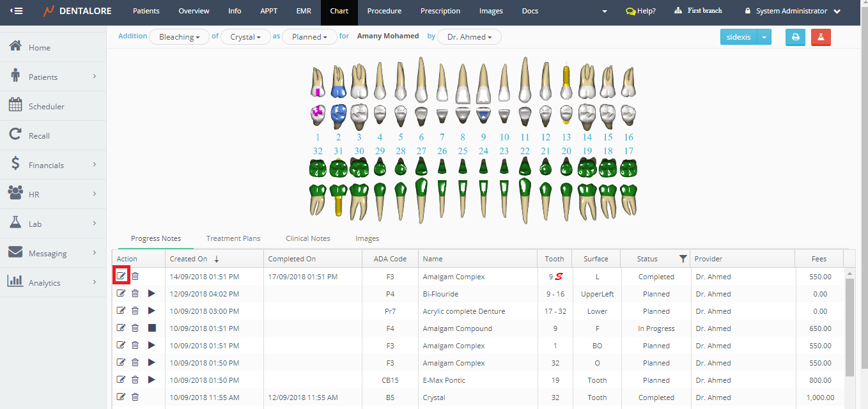Expand the Crystal material dropdown
Viewport: 868px width, 409px height.
pyautogui.click(x=245, y=37)
